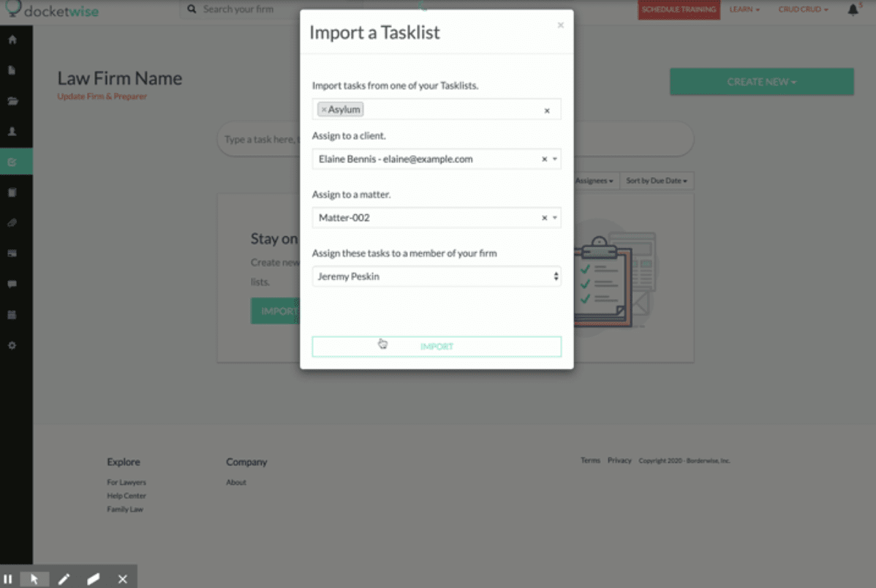
Task: Select the highlighter annotation tool
Action: coord(93,578)
